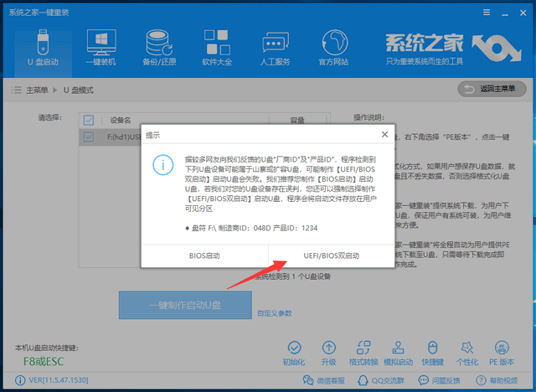
Task: Choose BIOS启动 option in the prompt
Action: [204, 255]
